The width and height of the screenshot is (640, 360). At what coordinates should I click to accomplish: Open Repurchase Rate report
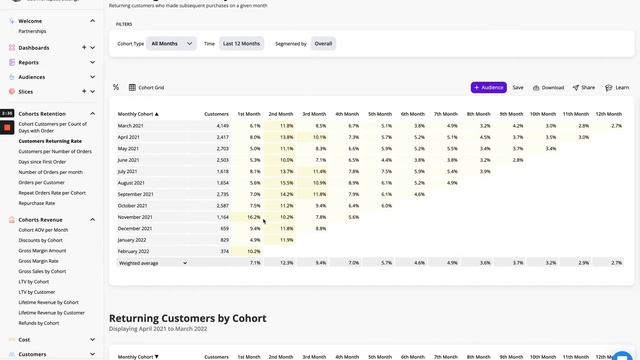point(37,203)
